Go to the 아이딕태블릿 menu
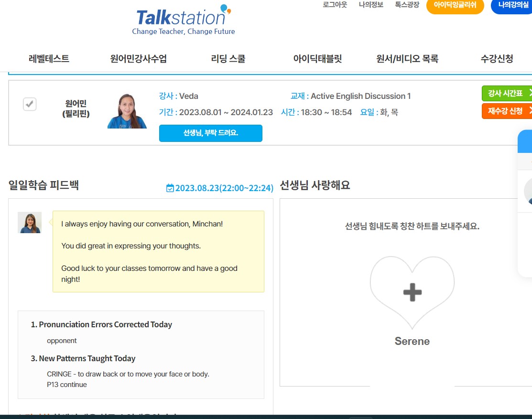The image size is (532, 419). click(317, 59)
